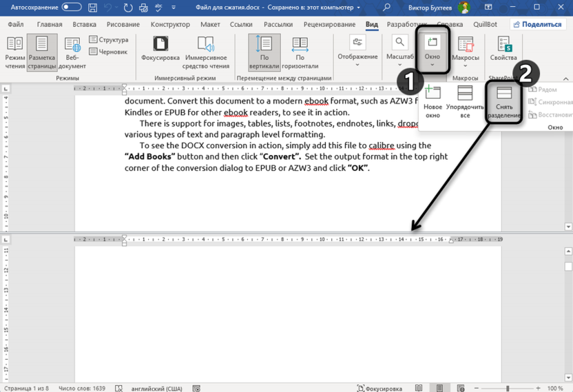
Task: Select Разметка страницы layout view
Action: pyautogui.click(x=41, y=51)
